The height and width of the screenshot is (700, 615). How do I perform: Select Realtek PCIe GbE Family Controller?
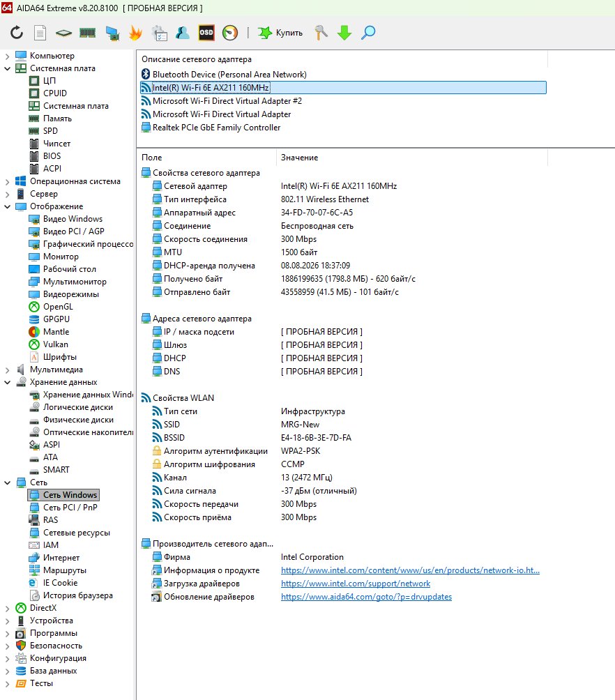pos(217,128)
